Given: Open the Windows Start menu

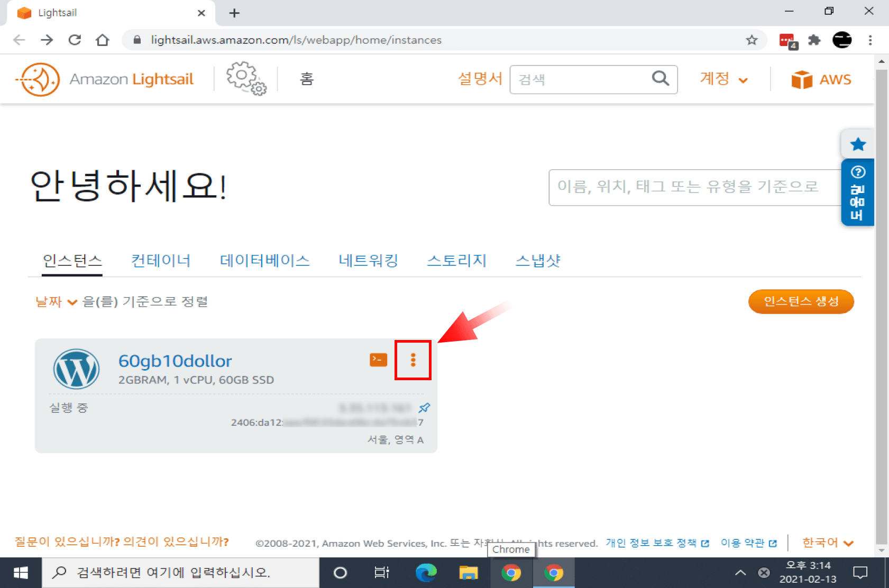Looking at the screenshot, I should 21,573.
